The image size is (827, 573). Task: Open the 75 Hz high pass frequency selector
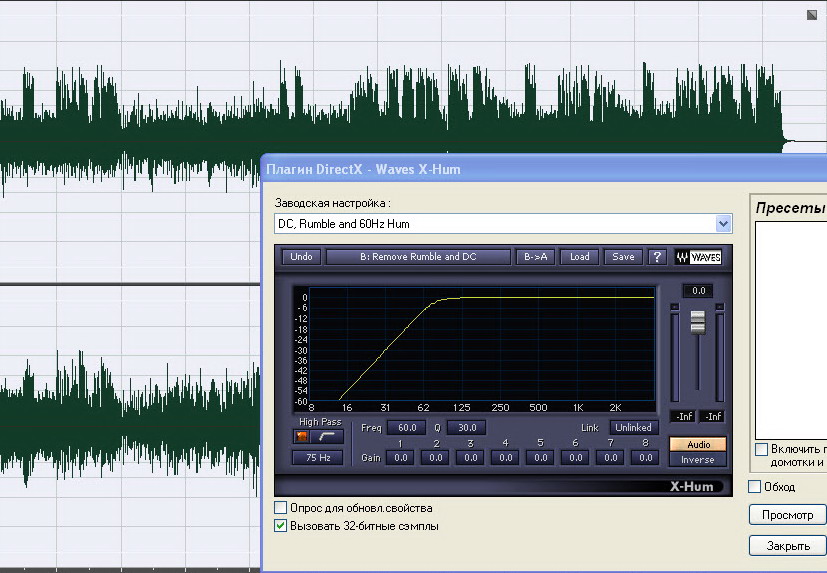click(x=317, y=457)
